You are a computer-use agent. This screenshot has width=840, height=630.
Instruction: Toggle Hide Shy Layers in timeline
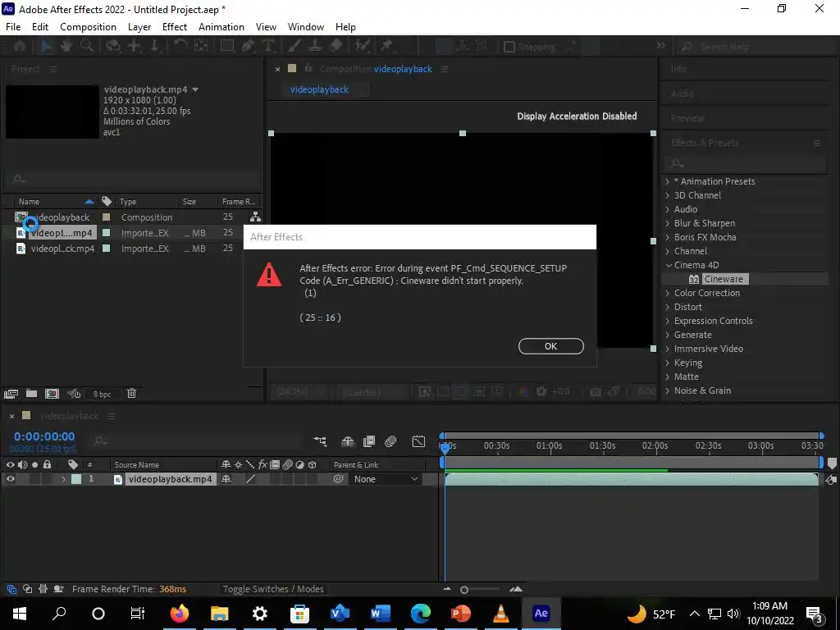pyautogui.click(x=348, y=441)
